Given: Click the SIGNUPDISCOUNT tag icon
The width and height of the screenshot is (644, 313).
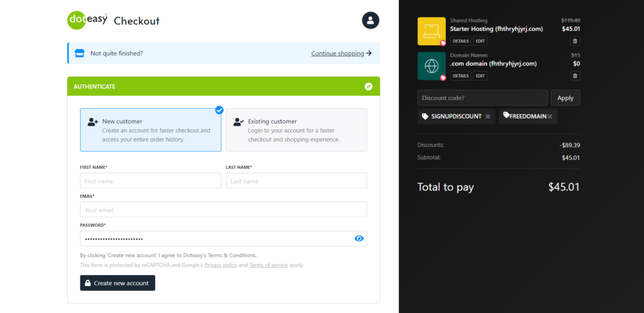Looking at the screenshot, I should point(425,116).
